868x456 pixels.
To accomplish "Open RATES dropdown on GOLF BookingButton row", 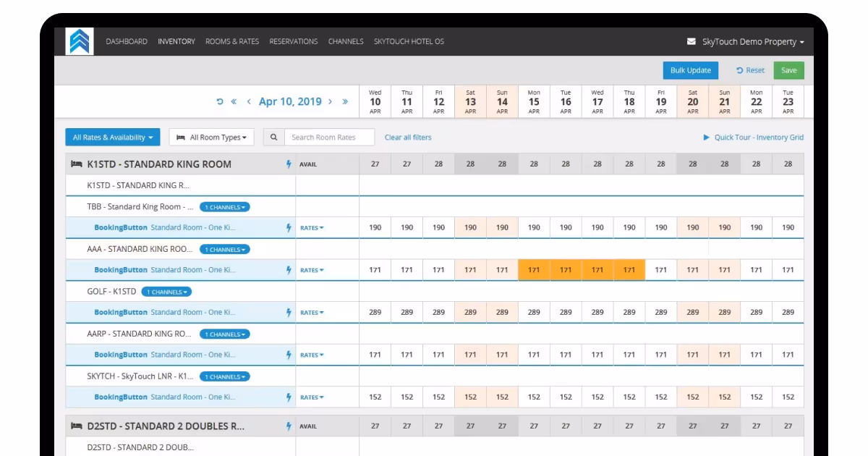I will coord(312,313).
